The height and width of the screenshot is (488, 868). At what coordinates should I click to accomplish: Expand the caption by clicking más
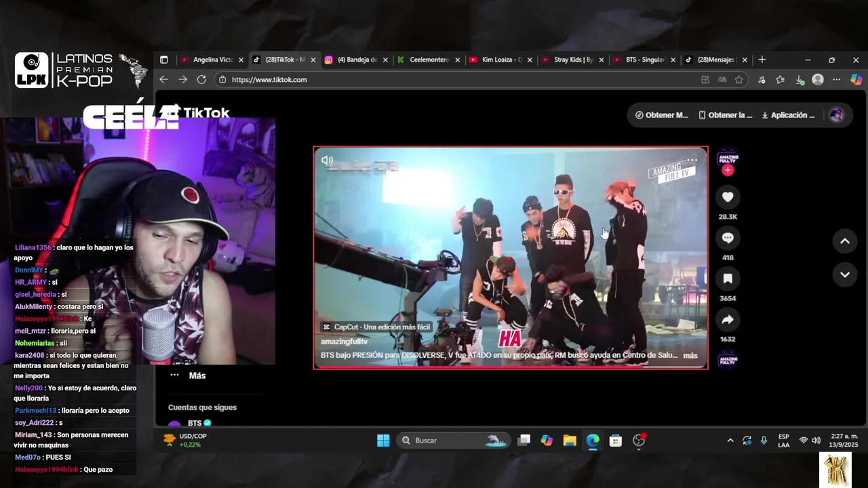point(690,355)
